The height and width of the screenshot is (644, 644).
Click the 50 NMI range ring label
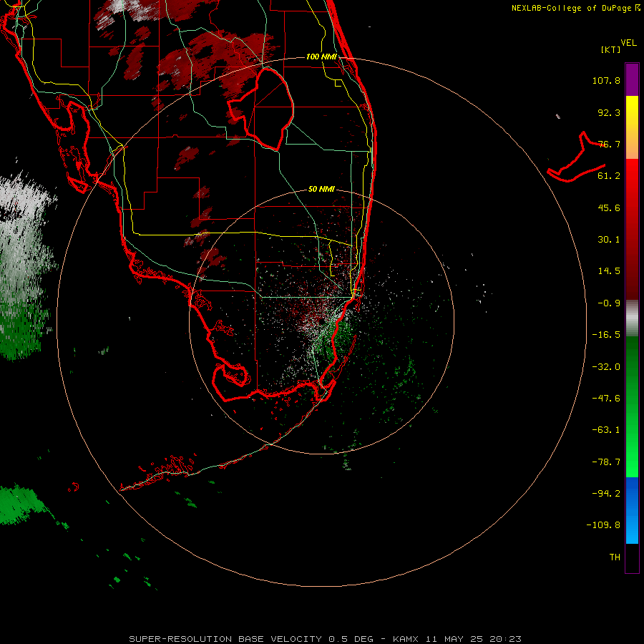[321, 189]
